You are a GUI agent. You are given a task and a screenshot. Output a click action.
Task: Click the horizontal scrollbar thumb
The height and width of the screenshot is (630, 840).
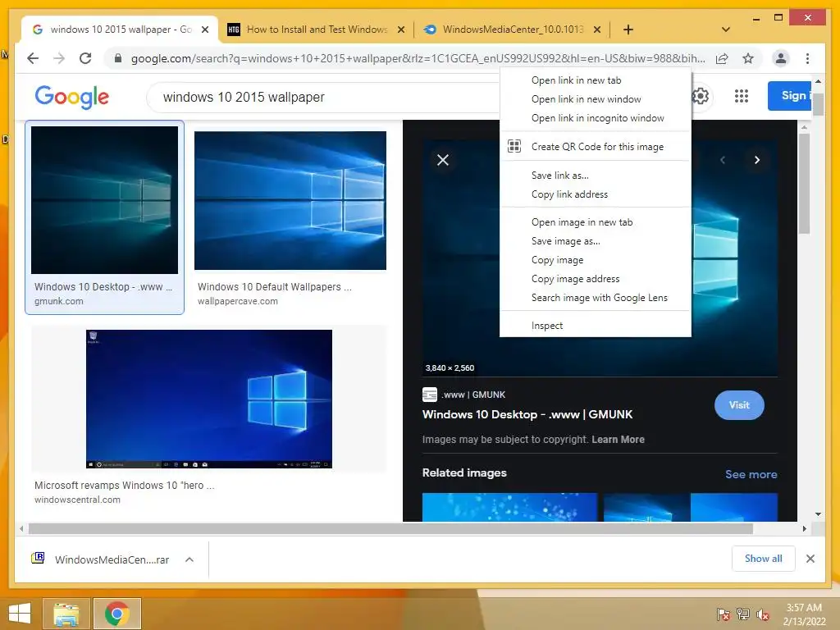click(x=390, y=529)
